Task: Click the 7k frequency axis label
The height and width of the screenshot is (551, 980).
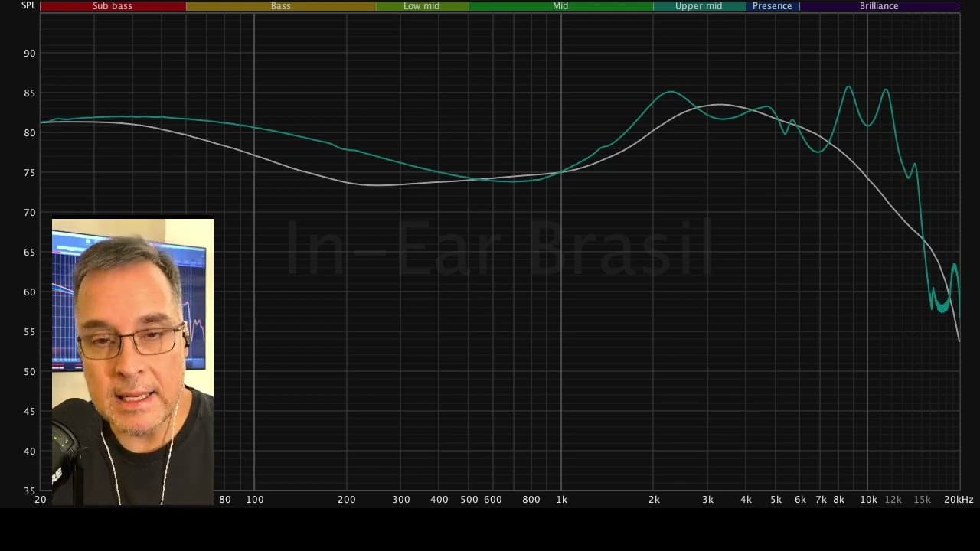Action: (x=821, y=500)
